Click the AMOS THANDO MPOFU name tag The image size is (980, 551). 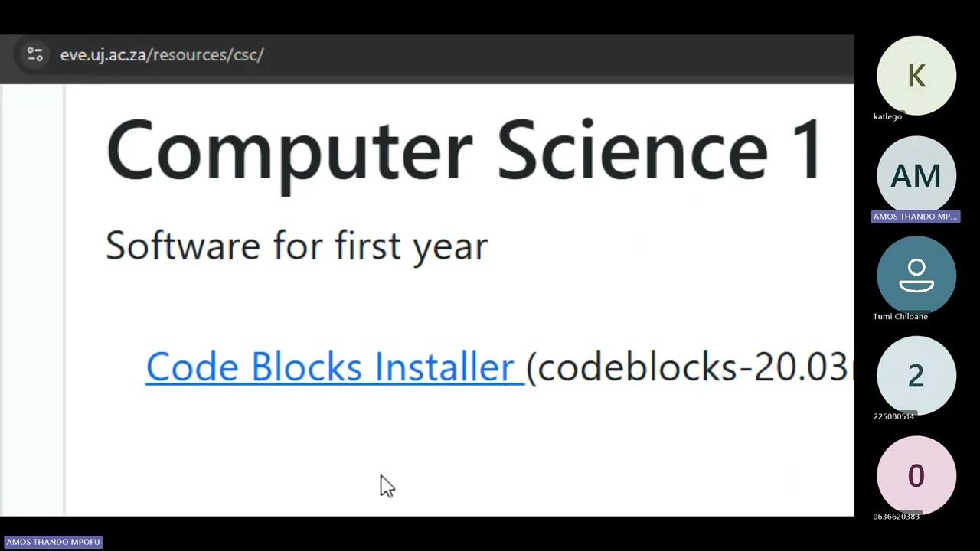click(x=53, y=541)
